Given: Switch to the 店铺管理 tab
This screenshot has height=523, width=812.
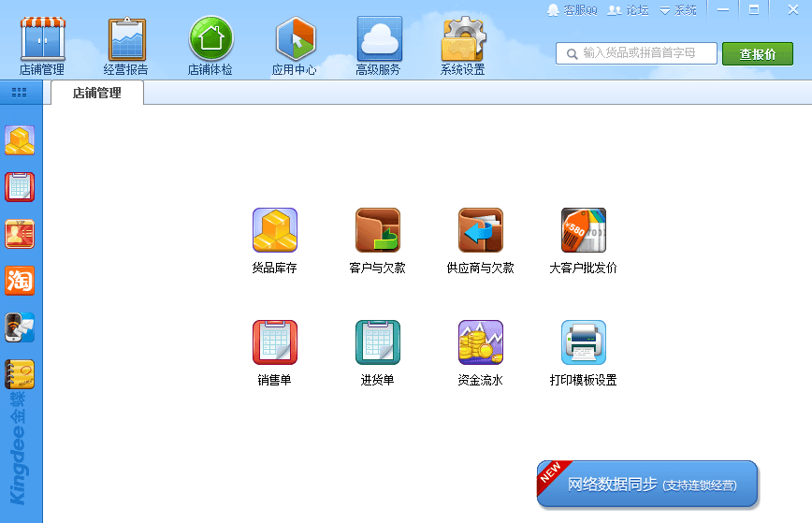Looking at the screenshot, I should pos(97,93).
